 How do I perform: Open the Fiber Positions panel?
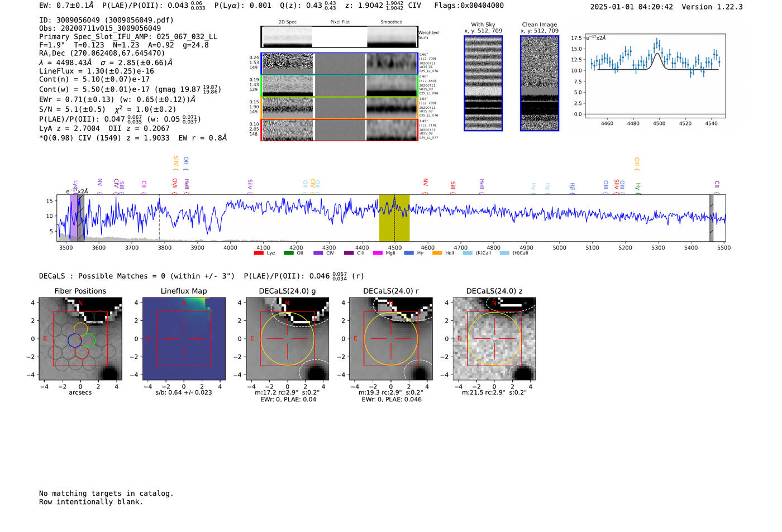click(80, 339)
